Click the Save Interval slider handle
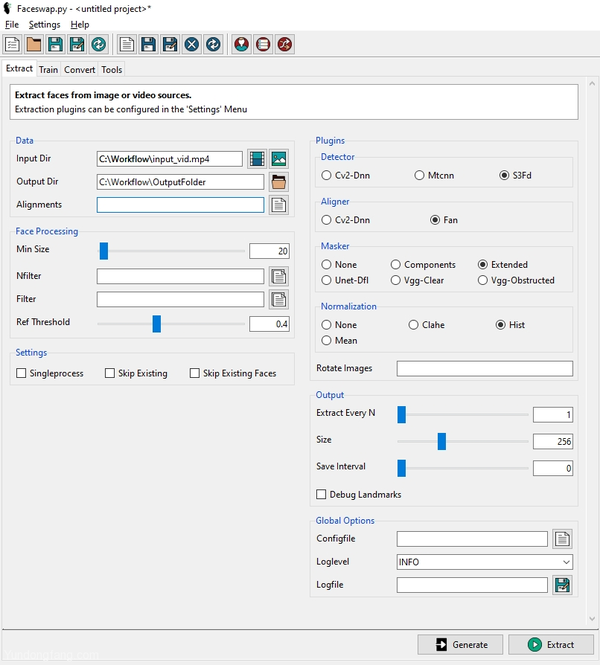Image resolution: width=600 pixels, height=665 pixels. [402, 468]
